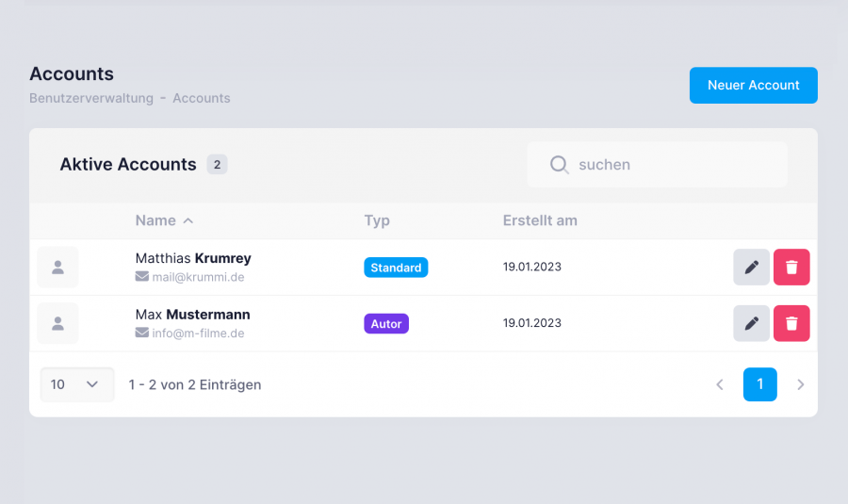The width and height of the screenshot is (848, 504).
Task: Go to the next page arrow
Action: tap(800, 384)
